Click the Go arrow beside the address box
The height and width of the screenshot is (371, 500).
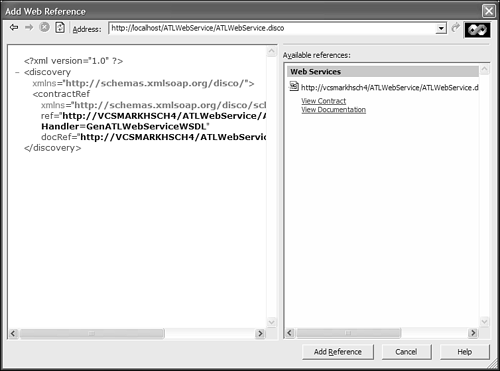pyautogui.click(x=455, y=28)
